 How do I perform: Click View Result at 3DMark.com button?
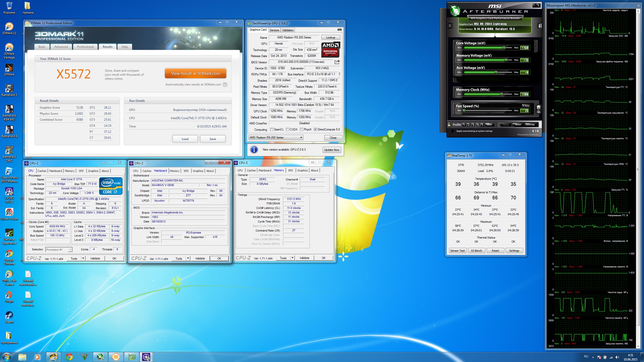click(195, 74)
